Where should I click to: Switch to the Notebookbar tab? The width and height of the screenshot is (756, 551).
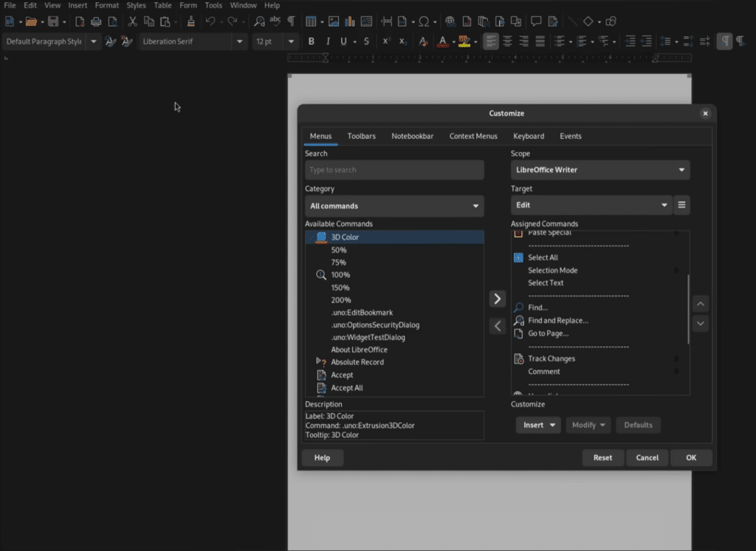(x=412, y=136)
